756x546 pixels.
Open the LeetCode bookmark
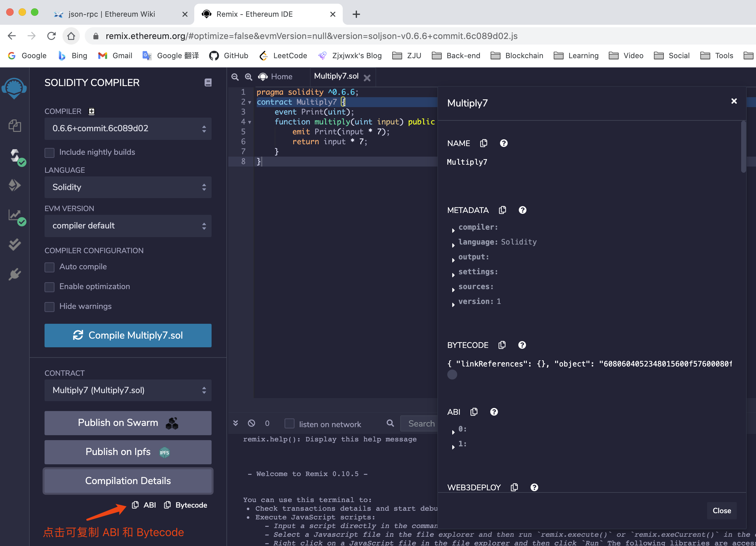[x=283, y=56]
